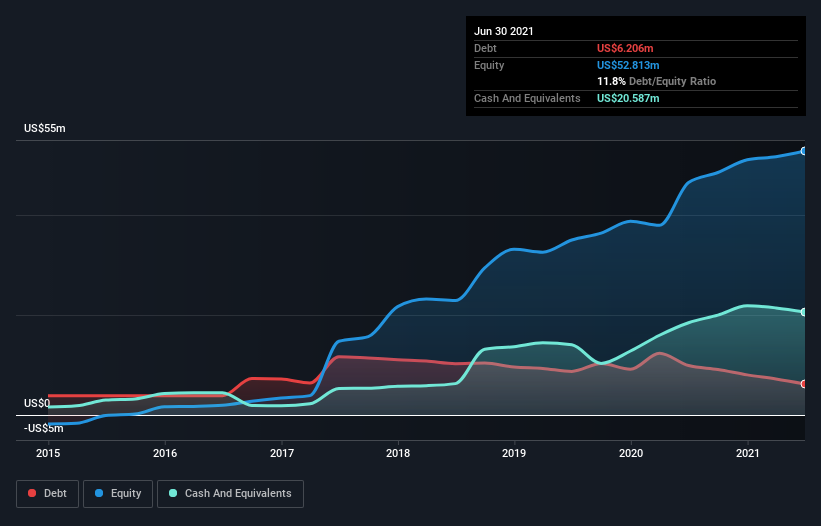Click the Equity endpoint marker for Jun 2021
821x526 pixels.
(x=804, y=151)
